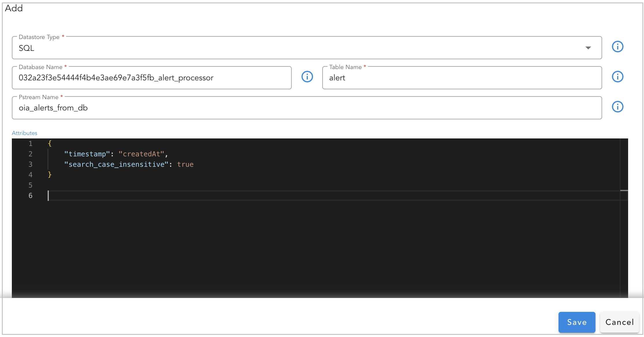Select the Database Name input field
The image size is (644, 337).
144,77
